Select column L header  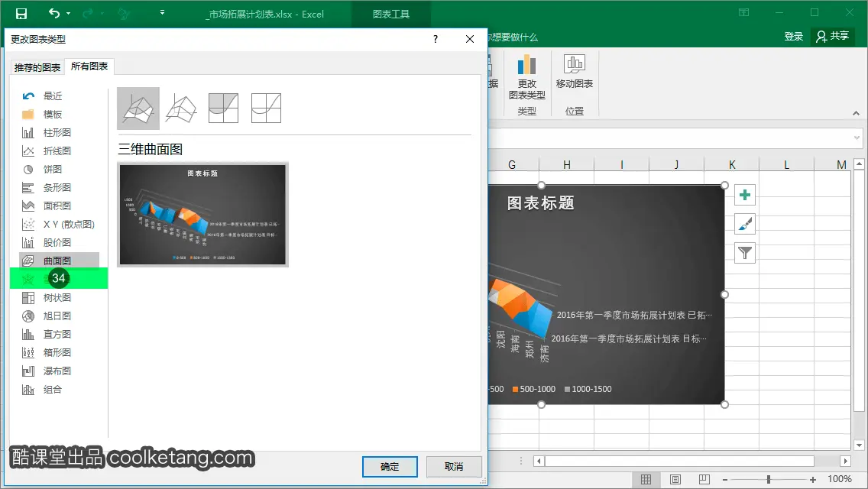click(786, 164)
